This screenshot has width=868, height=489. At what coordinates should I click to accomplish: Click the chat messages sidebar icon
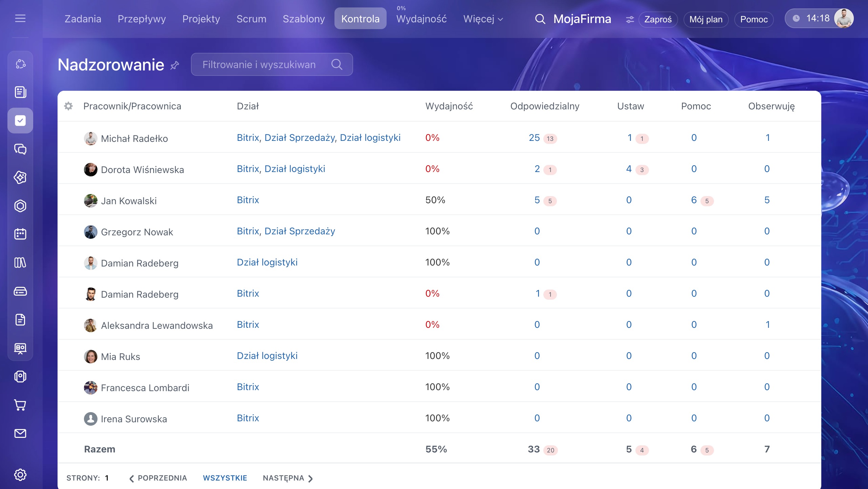20,149
